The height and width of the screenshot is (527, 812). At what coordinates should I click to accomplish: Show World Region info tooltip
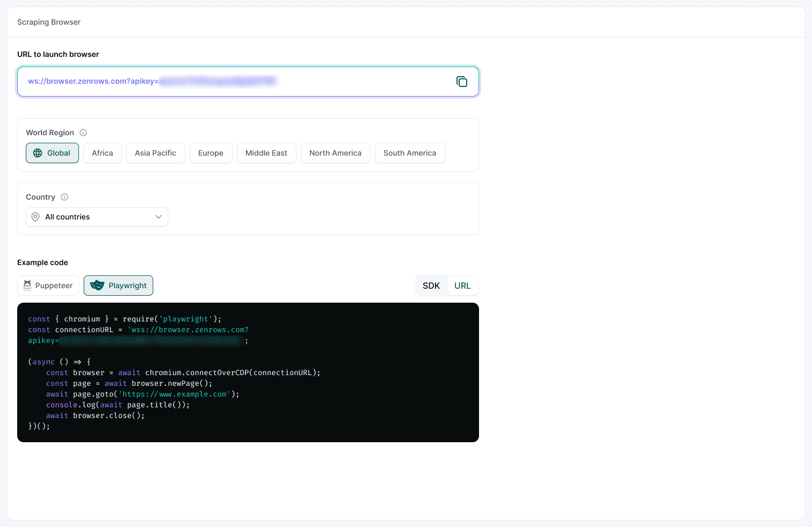[x=83, y=133]
